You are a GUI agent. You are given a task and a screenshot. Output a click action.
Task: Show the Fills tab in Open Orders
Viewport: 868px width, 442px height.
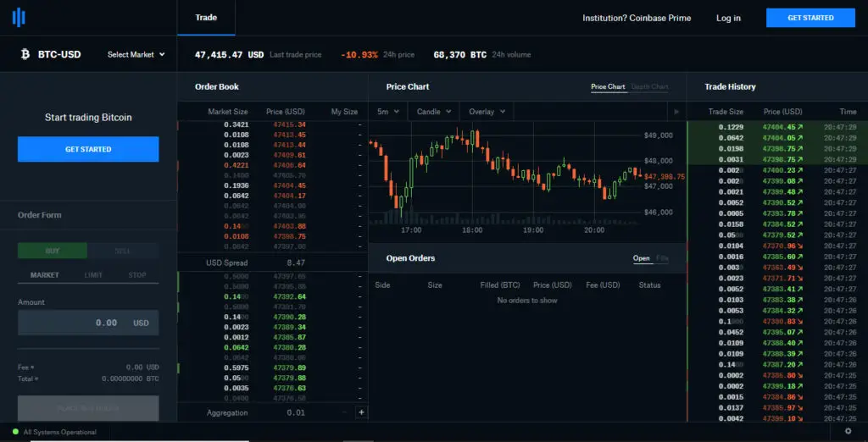click(662, 258)
